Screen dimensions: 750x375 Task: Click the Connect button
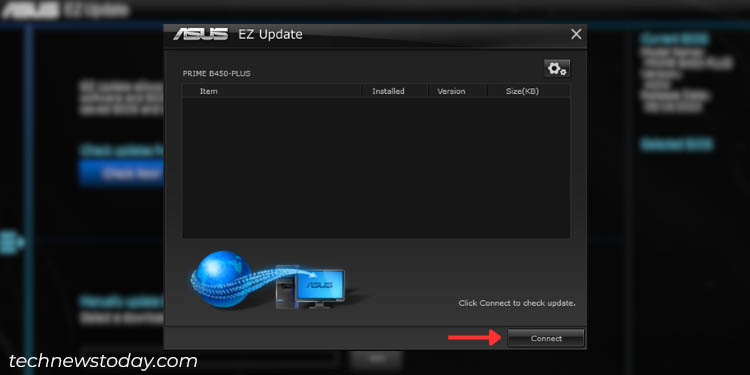tap(546, 338)
